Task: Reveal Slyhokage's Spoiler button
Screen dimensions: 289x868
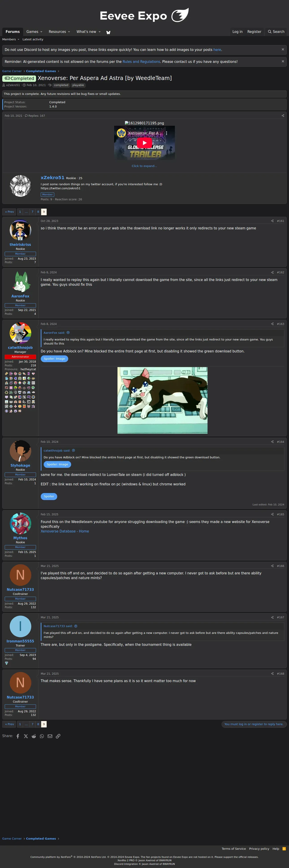Action: coord(49,496)
